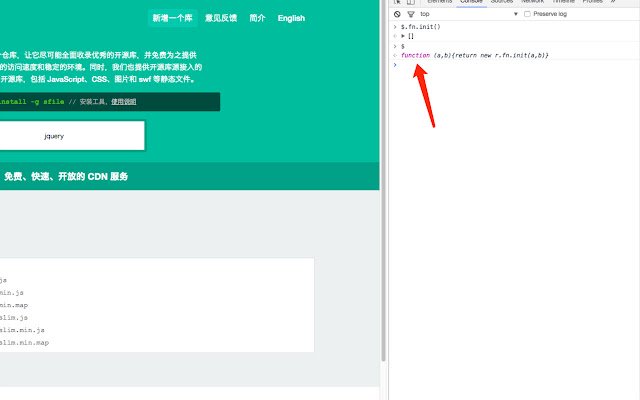
Task: Open the slim.min.map file entry
Action: 24,342
